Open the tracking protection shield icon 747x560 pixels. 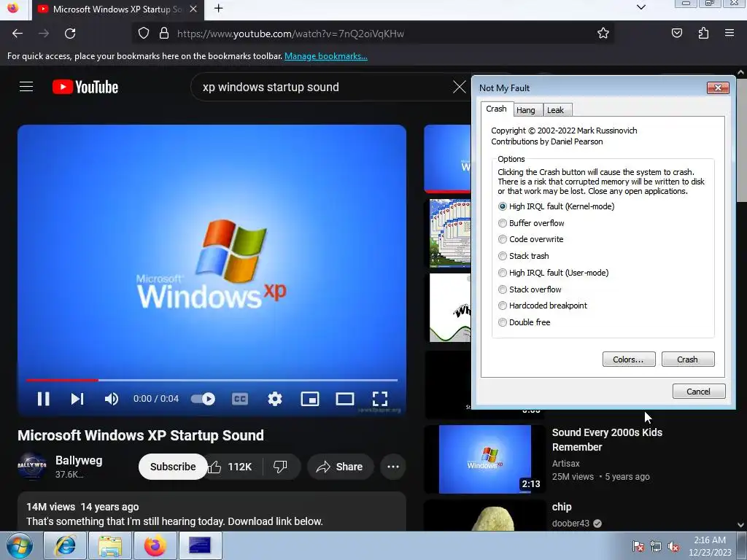pyautogui.click(x=144, y=34)
